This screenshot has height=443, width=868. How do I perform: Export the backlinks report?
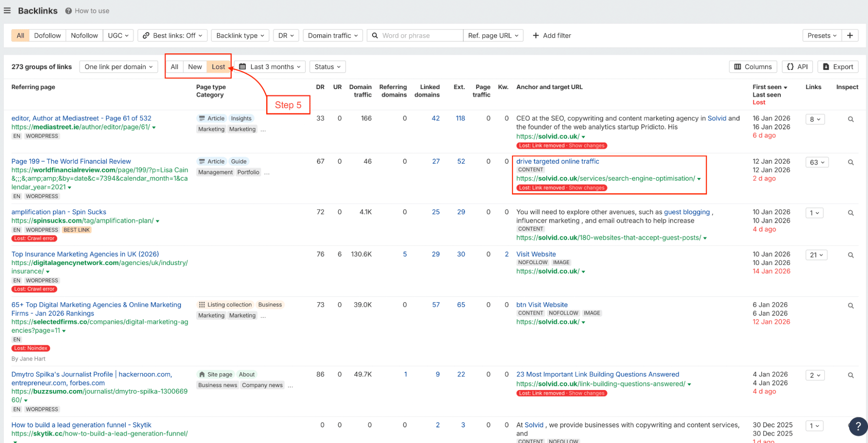pyautogui.click(x=838, y=66)
